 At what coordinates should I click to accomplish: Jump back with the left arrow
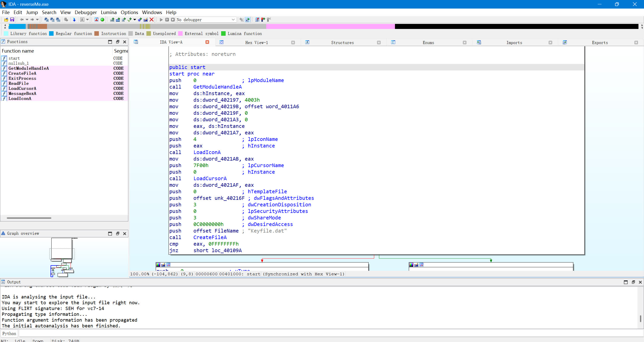click(x=22, y=20)
